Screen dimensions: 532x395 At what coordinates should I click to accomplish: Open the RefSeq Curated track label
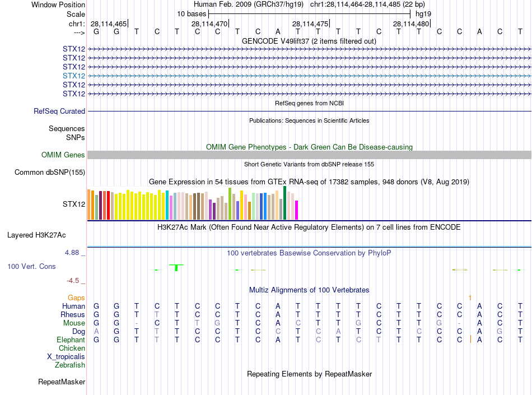tap(59, 111)
